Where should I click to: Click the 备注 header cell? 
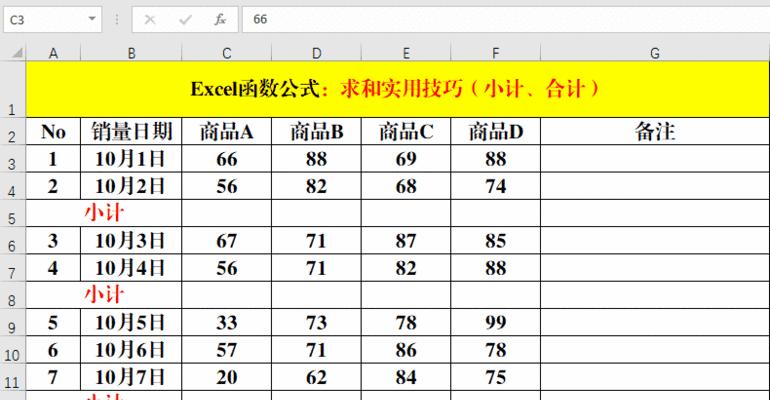pyautogui.click(x=655, y=132)
